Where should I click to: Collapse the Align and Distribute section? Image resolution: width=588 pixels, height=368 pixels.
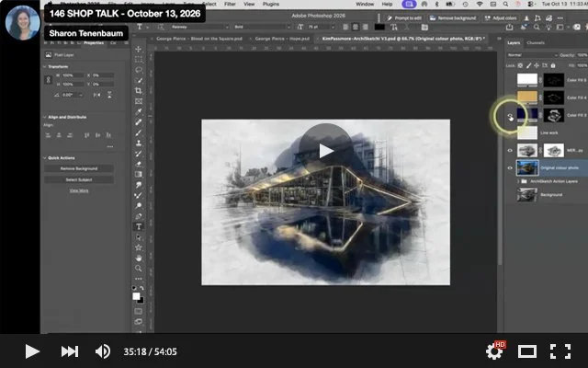pyautogui.click(x=45, y=117)
